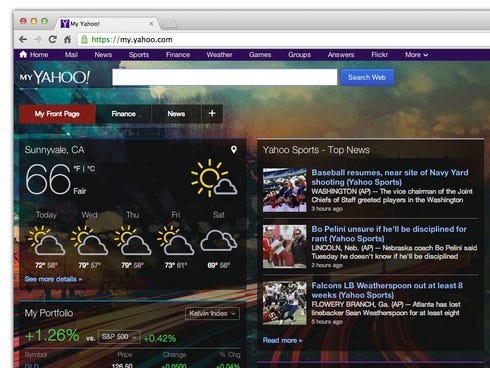
Task: Click the browser home icon
Action: tap(67, 39)
